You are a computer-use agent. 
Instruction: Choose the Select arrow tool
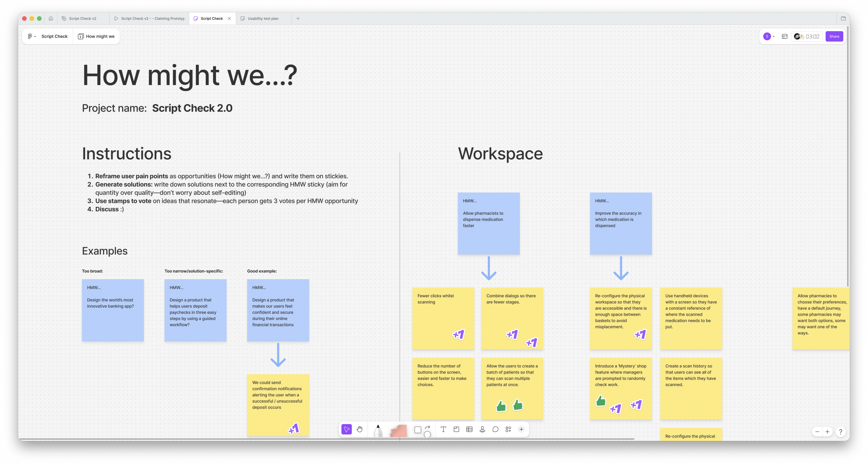pyautogui.click(x=347, y=429)
